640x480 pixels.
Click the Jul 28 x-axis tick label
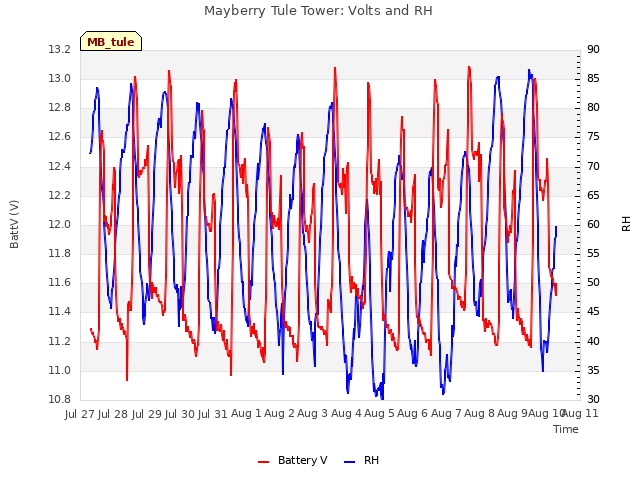[113, 414]
